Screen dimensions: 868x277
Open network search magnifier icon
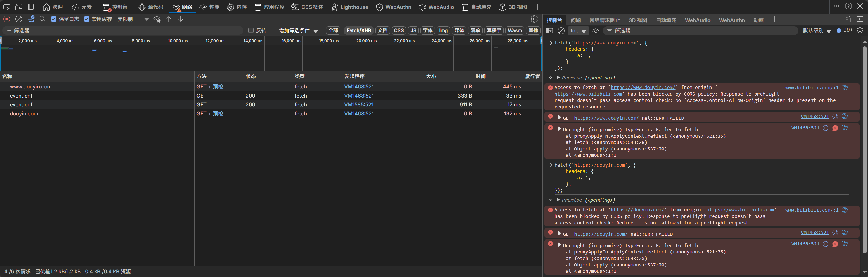click(42, 19)
